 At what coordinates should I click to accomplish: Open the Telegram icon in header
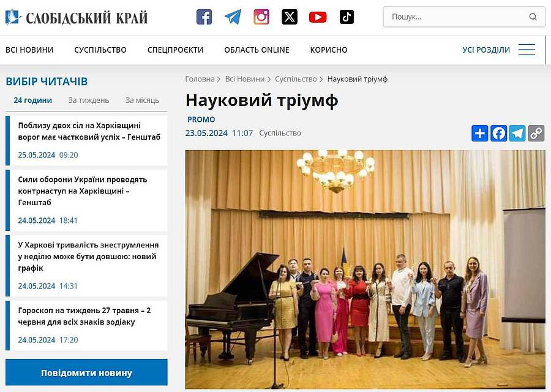coord(233,17)
